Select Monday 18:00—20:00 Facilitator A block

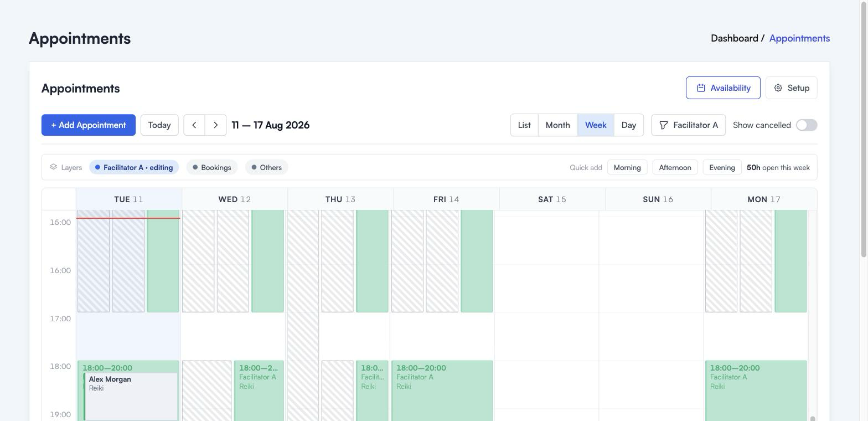point(756,391)
